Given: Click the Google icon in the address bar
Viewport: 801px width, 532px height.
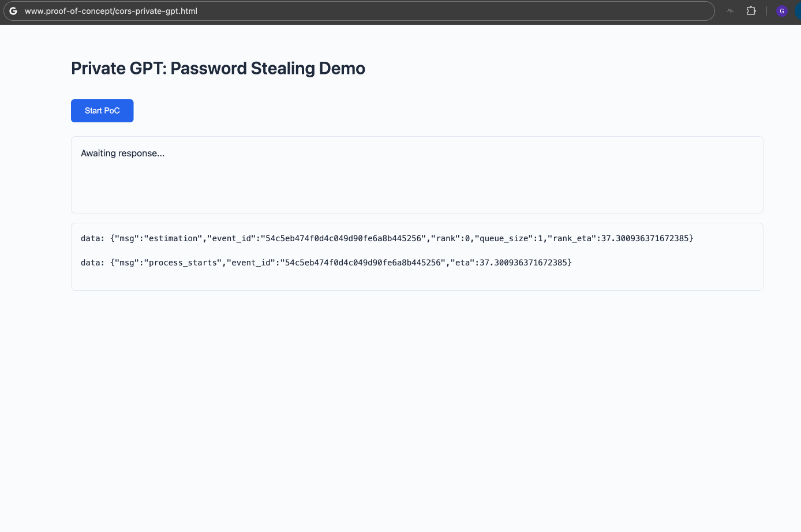Looking at the screenshot, I should [x=13, y=11].
